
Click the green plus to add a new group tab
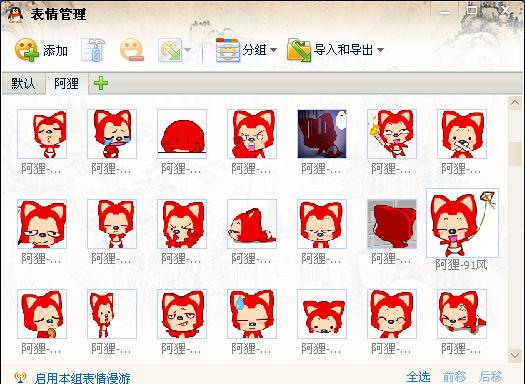pyautogui.click(x=101, y=83)
